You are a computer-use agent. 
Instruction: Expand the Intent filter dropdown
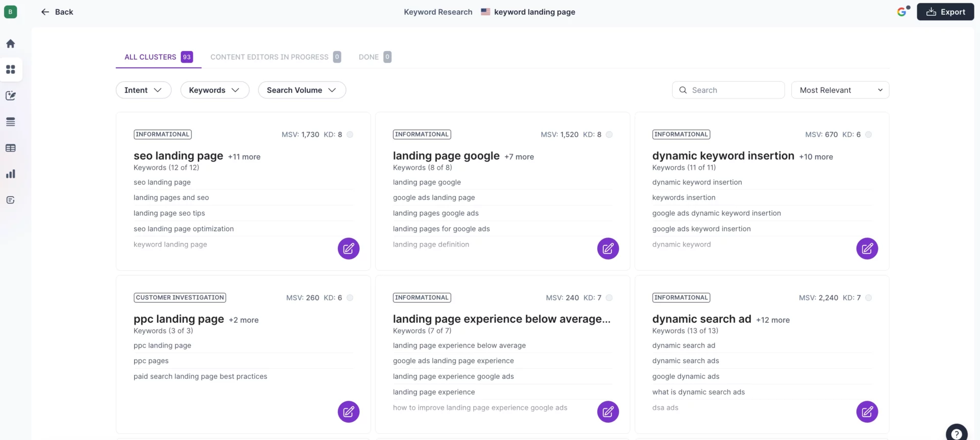coord(143,90)
